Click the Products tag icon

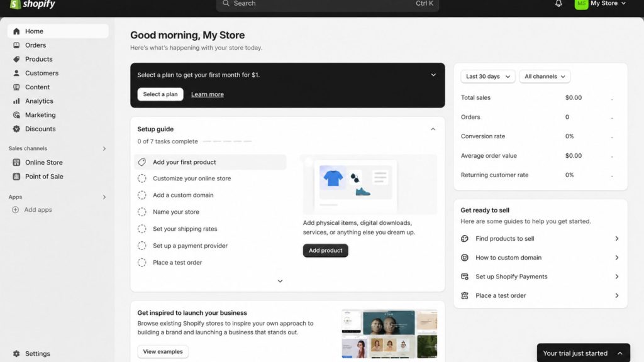pos(16,59)
